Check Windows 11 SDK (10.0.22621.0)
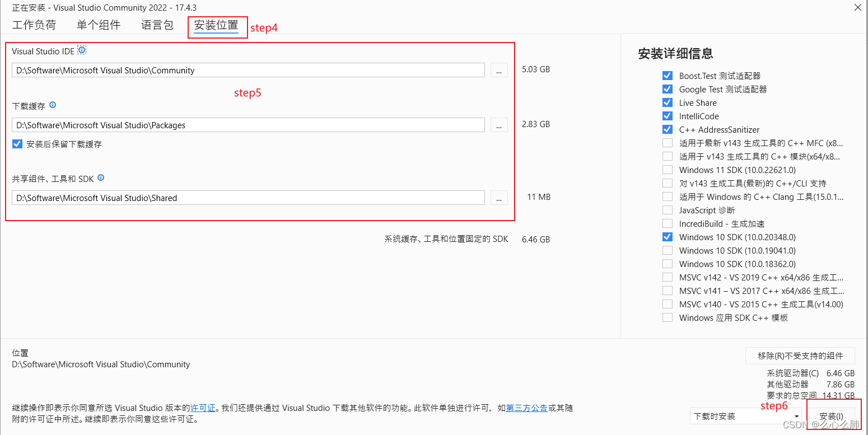868x435 pixels. click(x=667, y=170)
